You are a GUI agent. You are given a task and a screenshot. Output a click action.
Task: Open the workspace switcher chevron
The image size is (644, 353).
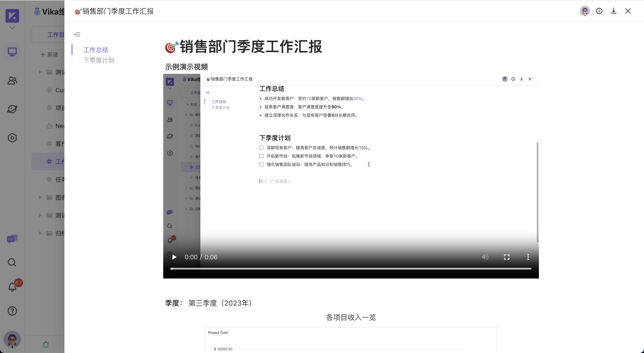pos(12,28)
